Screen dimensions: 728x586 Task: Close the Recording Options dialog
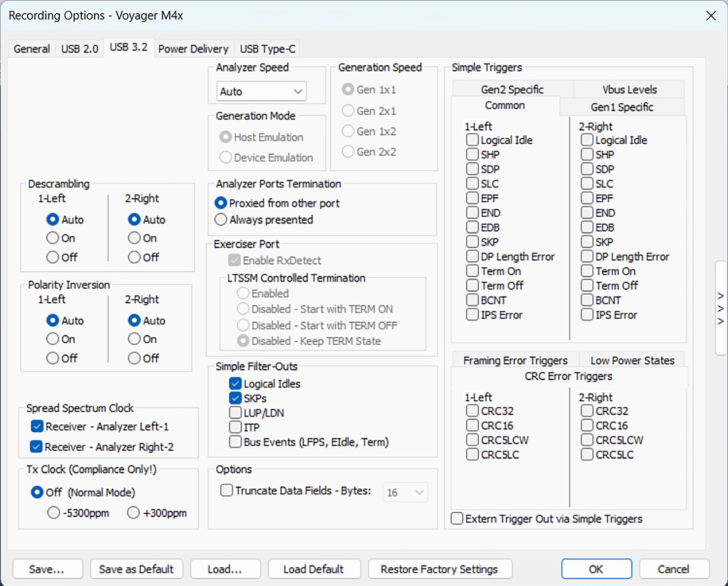711,15
